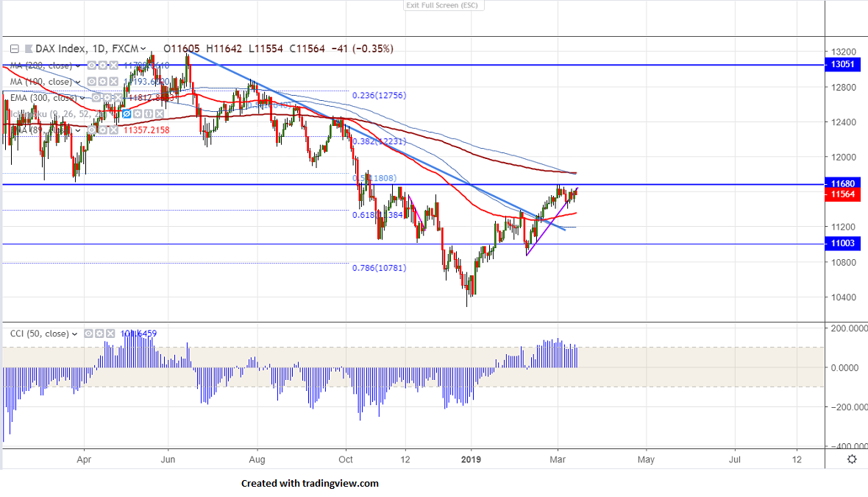
Task: Hide the MA (200, close) indicator
Action: coord(92,66)
